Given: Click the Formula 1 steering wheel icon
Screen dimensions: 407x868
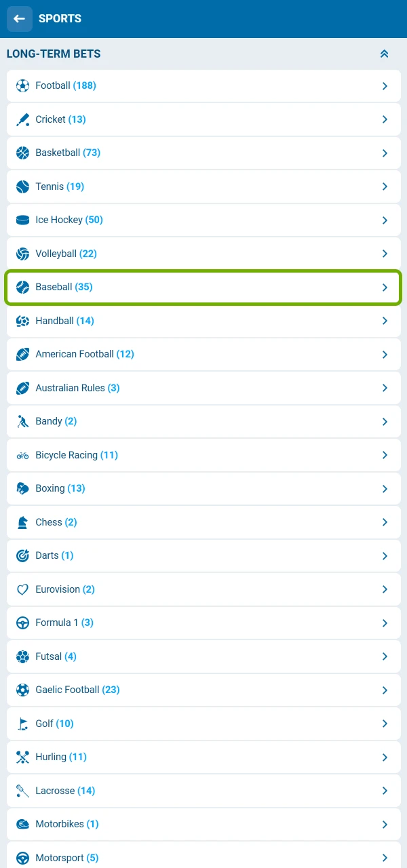Looking at the screenshot, I should [x=22, y=623].
